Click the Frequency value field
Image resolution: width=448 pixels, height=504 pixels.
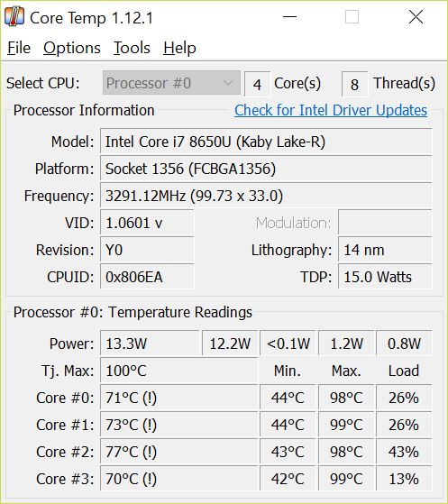(266, 196)
